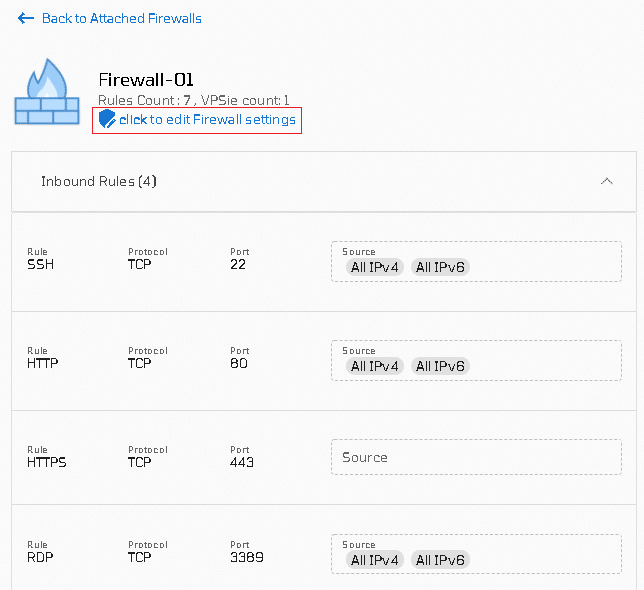Click the Firewall-01 title
The width and height of the screenshot is (644, 590).
tap(146, 80)
